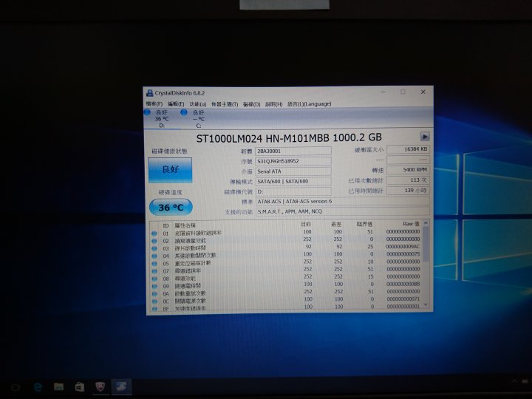This screenshot has width=532, height=399.
Task: Click status dot of attribute 01 row
Action: point(154,233)
